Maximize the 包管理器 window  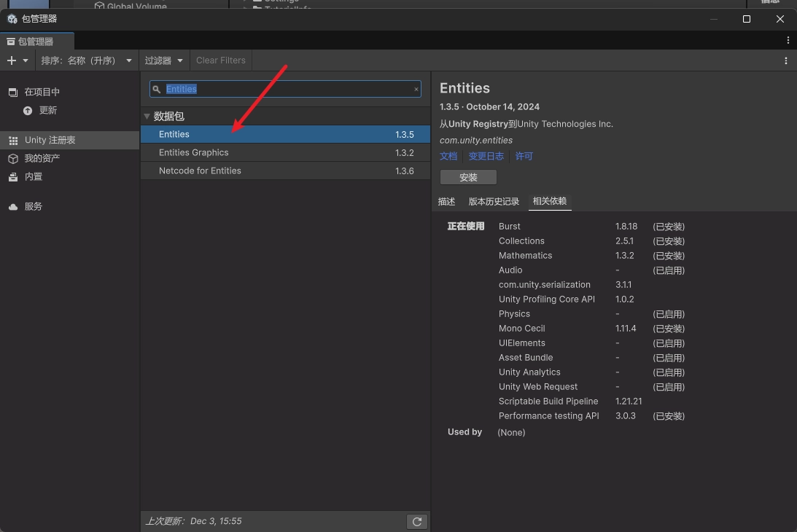pos(747,19)
